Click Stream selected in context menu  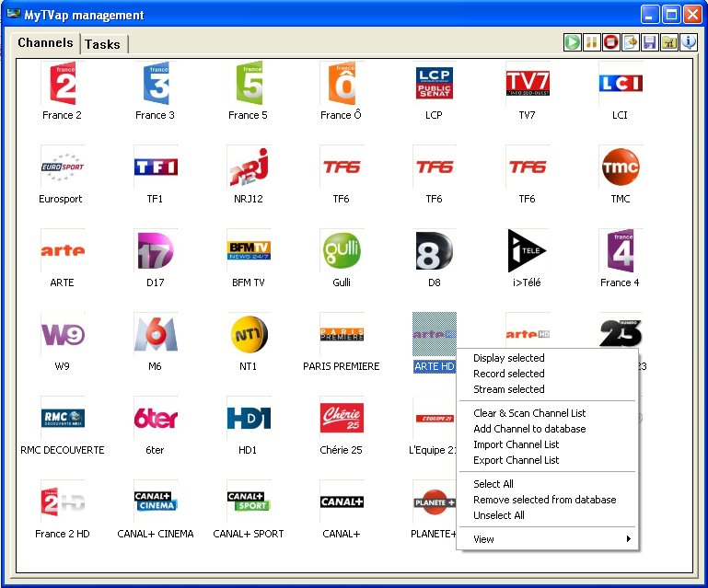(508, 389)
